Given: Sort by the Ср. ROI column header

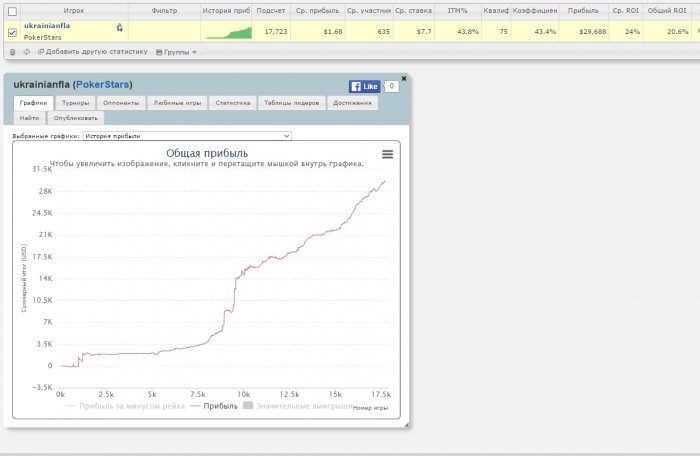Looking at the screenshot, I should 625,11.
